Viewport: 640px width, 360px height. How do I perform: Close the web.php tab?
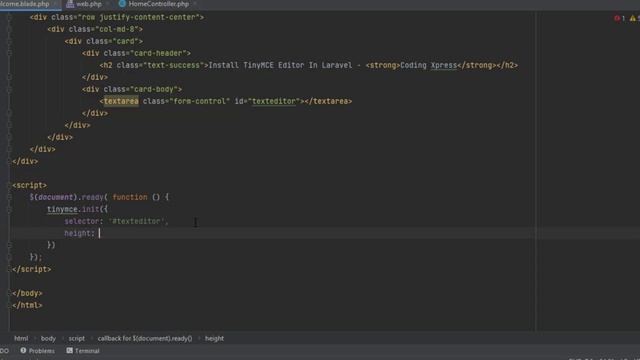click(108, 4)
